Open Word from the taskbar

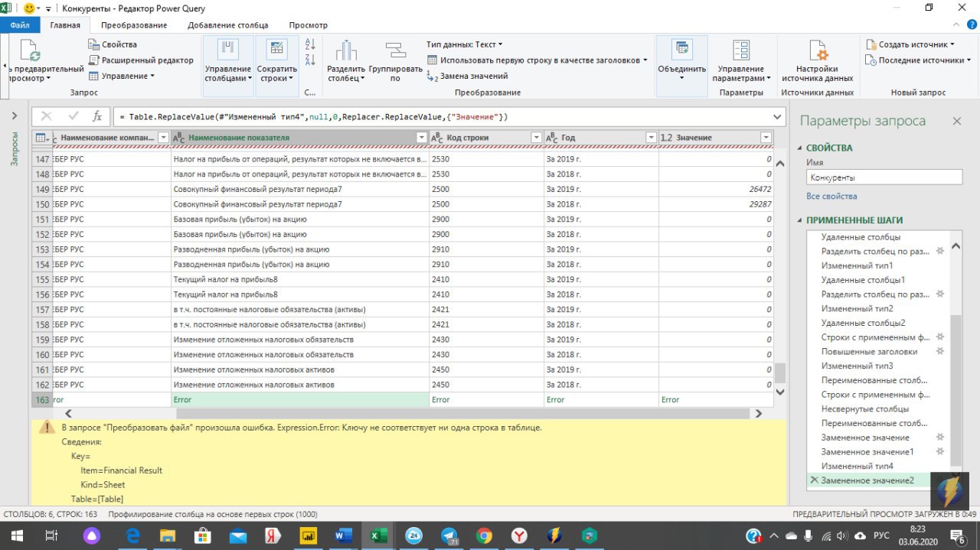tap(342, 536)
